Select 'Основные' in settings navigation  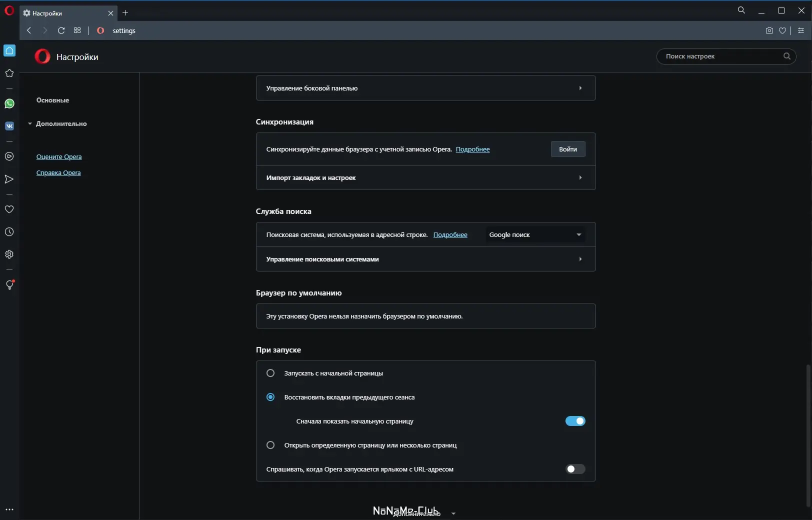52,100
